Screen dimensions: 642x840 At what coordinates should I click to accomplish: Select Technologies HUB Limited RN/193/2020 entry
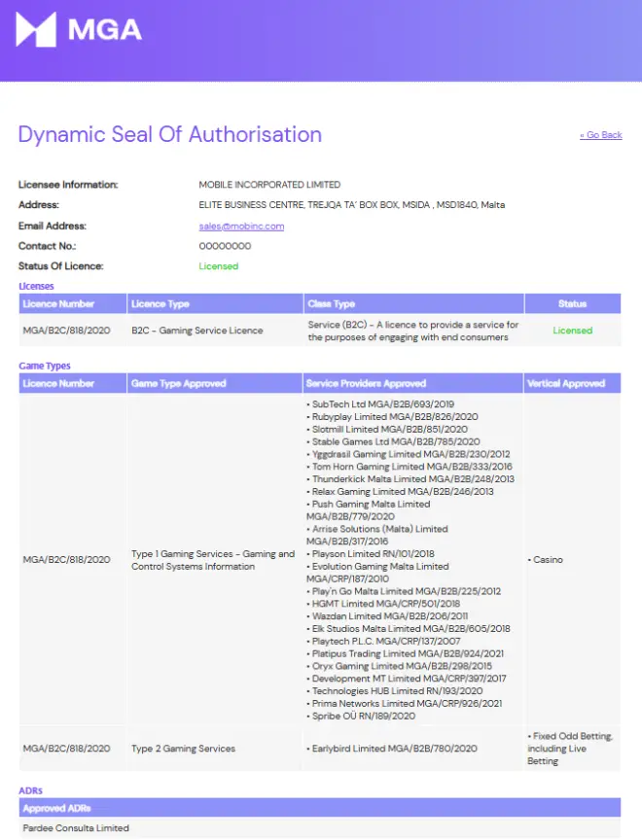click(x=394, y=691)
